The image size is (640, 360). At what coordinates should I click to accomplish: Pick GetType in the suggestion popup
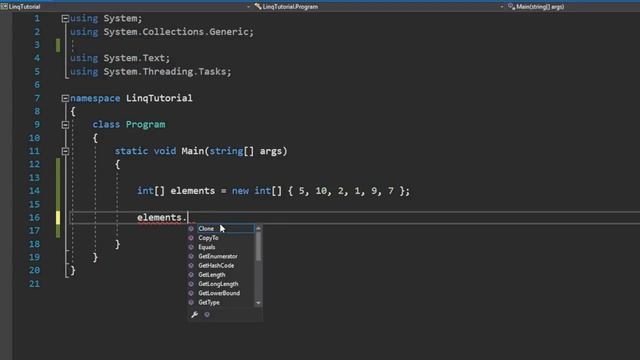[209, 302]
